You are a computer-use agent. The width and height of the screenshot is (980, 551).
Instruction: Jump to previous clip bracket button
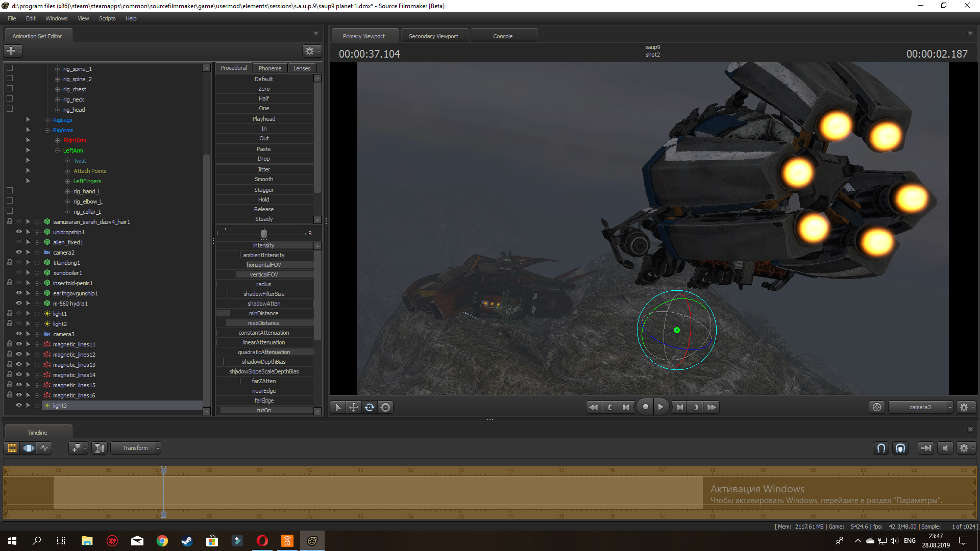(x=610, y=407)
